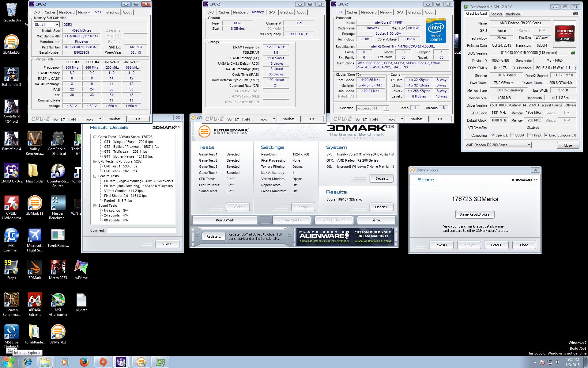588x368 pixels.
Task: Click Validate in the Memory CPU-Z window
Action: coord(289,119)
